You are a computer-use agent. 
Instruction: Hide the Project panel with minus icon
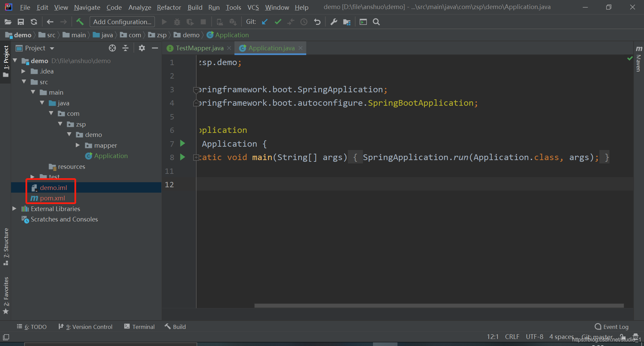[x=155, y=48]
